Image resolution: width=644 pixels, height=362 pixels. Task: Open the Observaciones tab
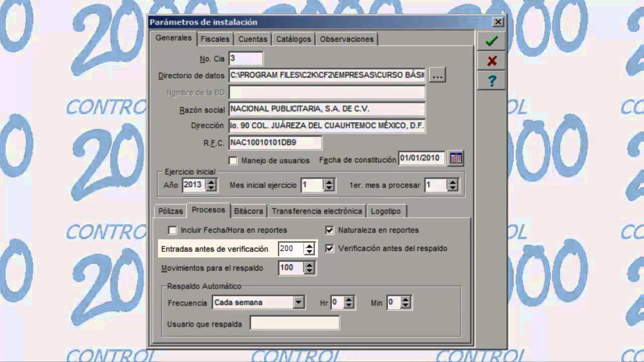[347, 39]
